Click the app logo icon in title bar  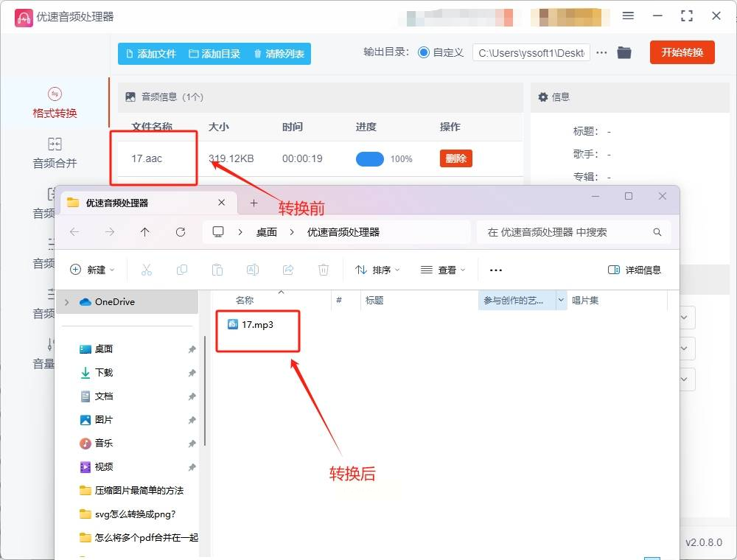[24, 18]
